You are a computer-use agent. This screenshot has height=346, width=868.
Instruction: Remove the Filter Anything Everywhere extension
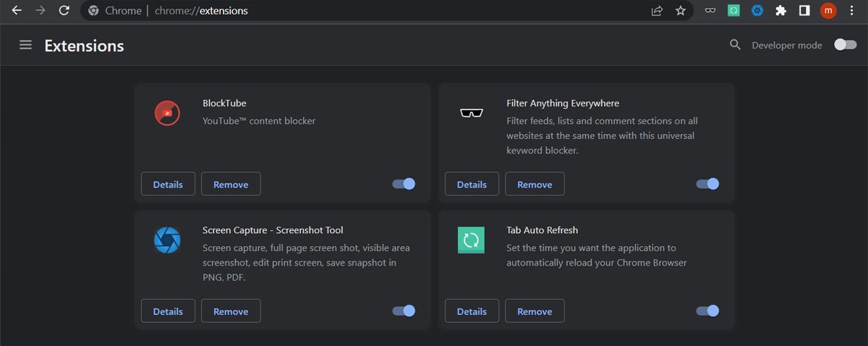(535, 185)
